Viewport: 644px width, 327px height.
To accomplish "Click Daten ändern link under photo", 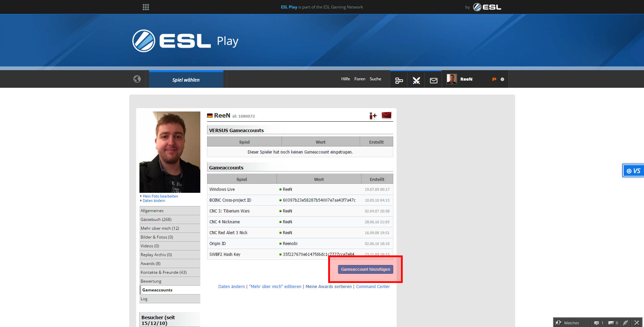I will point(154,201).
